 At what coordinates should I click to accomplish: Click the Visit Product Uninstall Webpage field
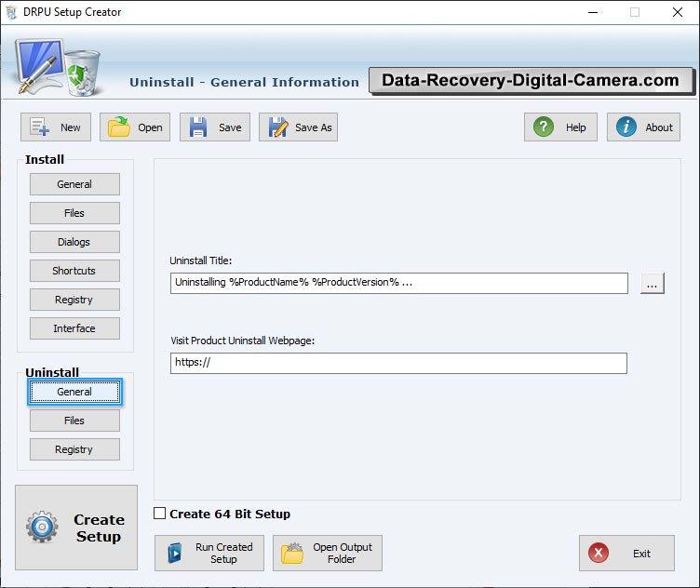click(x=398, y=363)
